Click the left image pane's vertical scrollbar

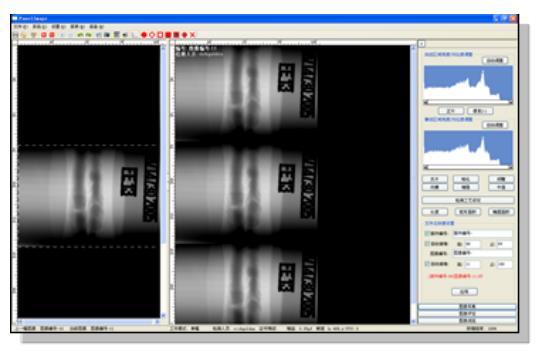pyautogui.click(x=163, y=180)
